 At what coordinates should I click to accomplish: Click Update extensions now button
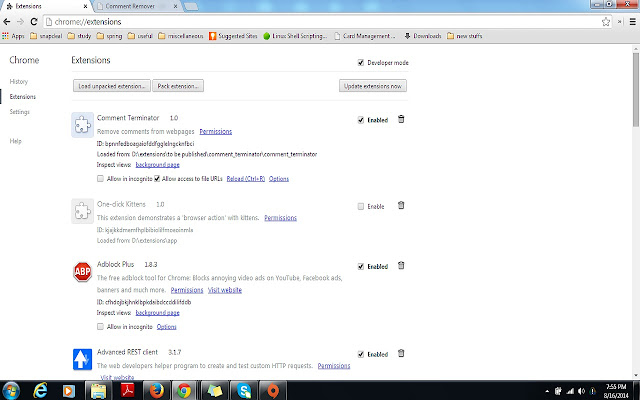tap(373, 86)
